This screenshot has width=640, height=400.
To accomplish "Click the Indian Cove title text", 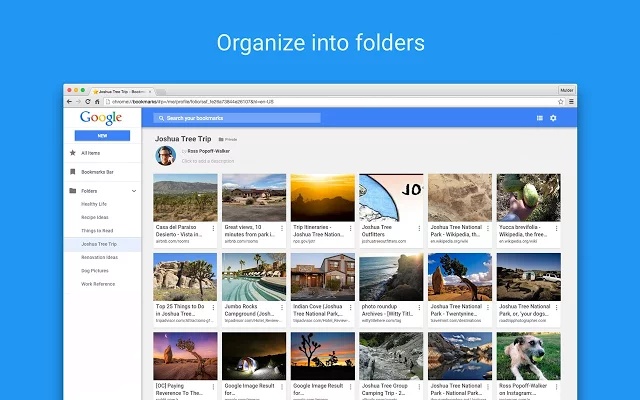I will coord(318,310).
